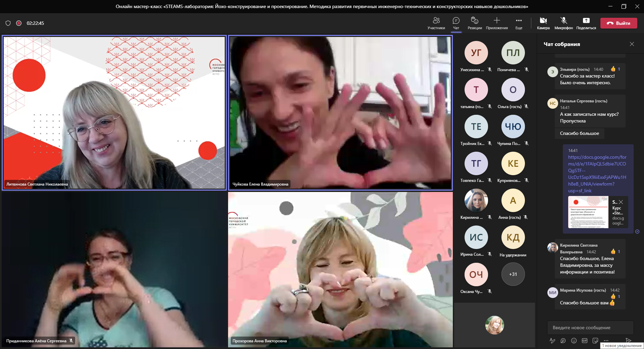Leave the meeting with Выйти button
The image size is (644, 349).
coord(619,23)
